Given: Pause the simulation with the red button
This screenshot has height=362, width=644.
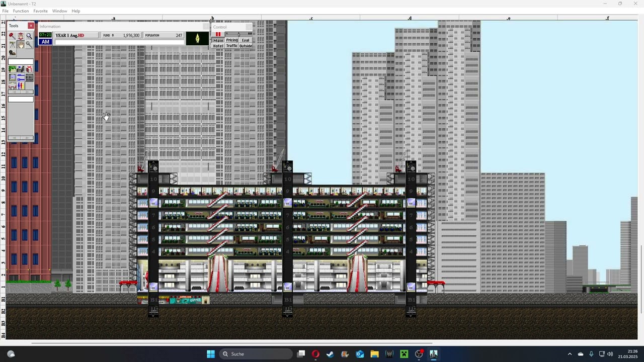Looking at the screenshot, I should click(218, 34).
